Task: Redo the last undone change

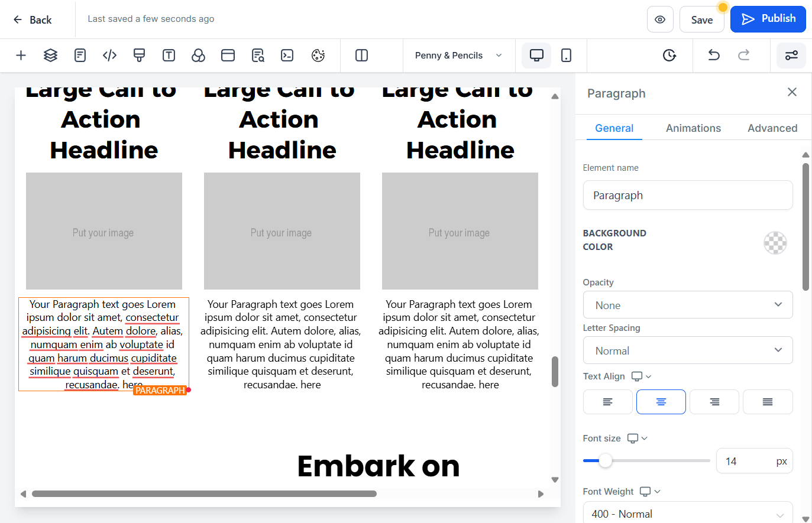Action: (743, 56)
